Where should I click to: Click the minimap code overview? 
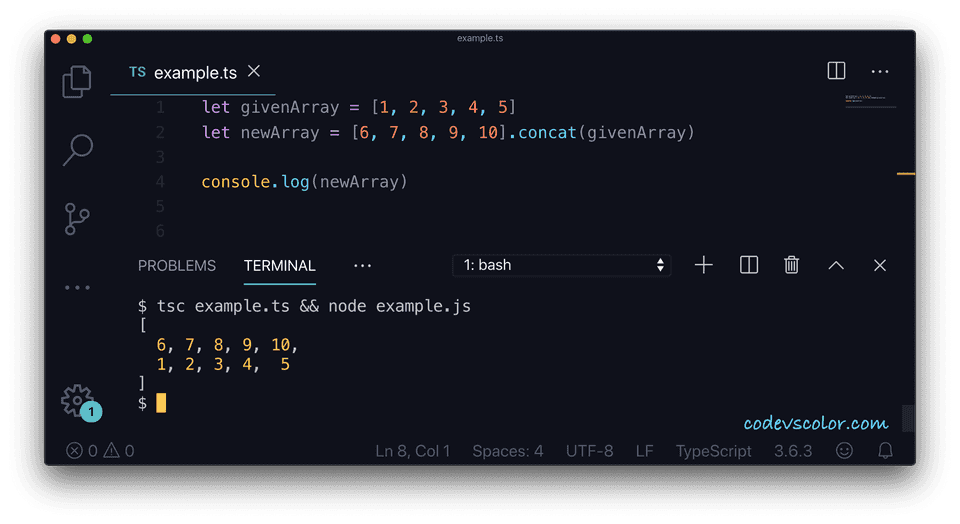(x=870, y=99)
